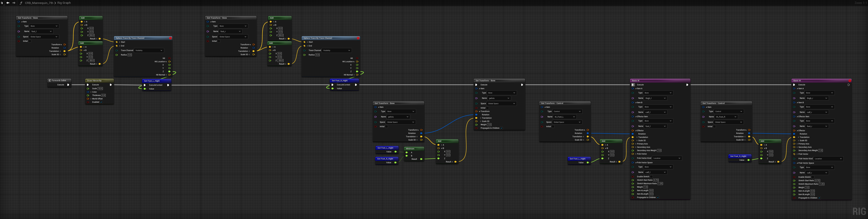
Task: Click the Set Foot_L_Hight Value input pin
Action: pos(145,89)
